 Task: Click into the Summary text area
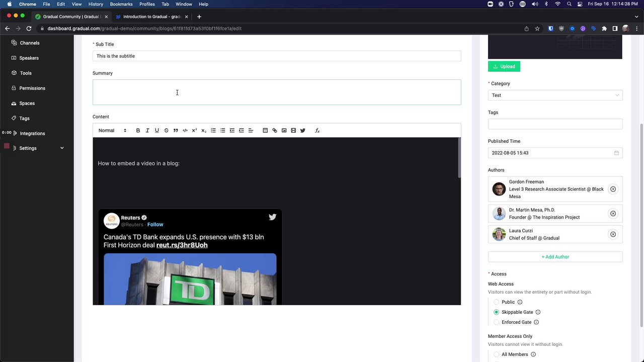[x=277, y=93]
